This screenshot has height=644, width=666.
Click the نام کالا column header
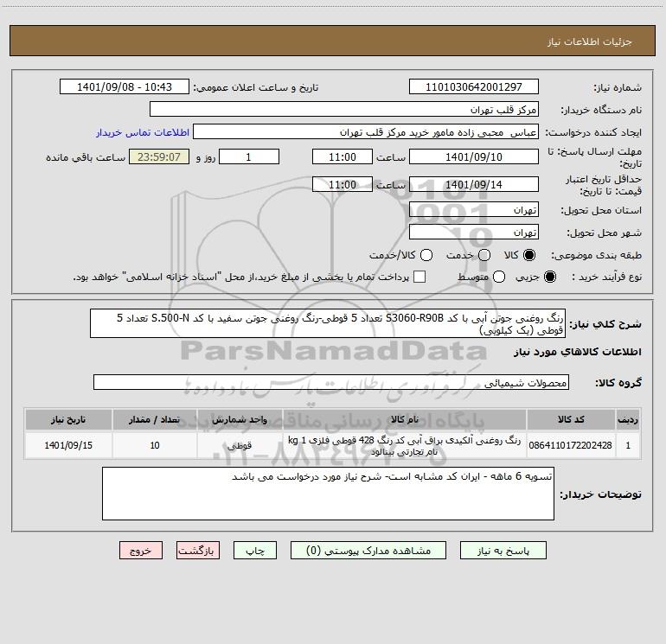(x=405, y=419)
